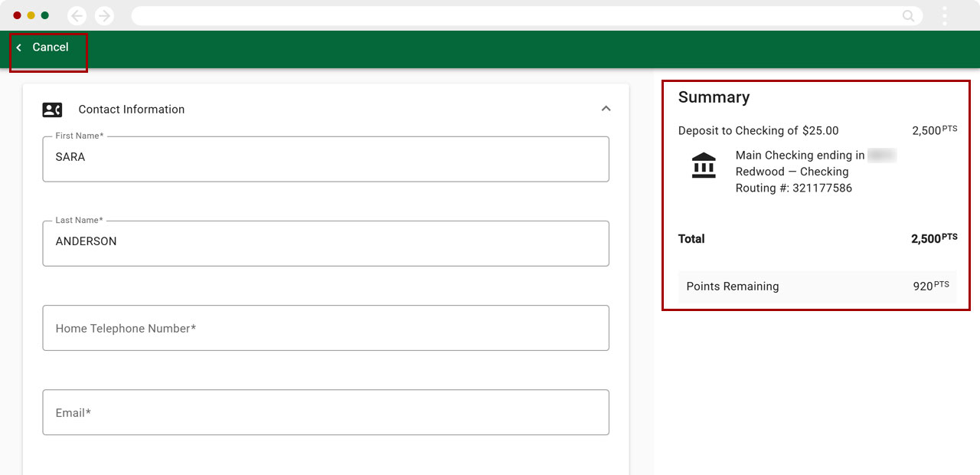Click the green window maximize dot
The width and height of the screenshot is (980, 475).
(44, 15)
